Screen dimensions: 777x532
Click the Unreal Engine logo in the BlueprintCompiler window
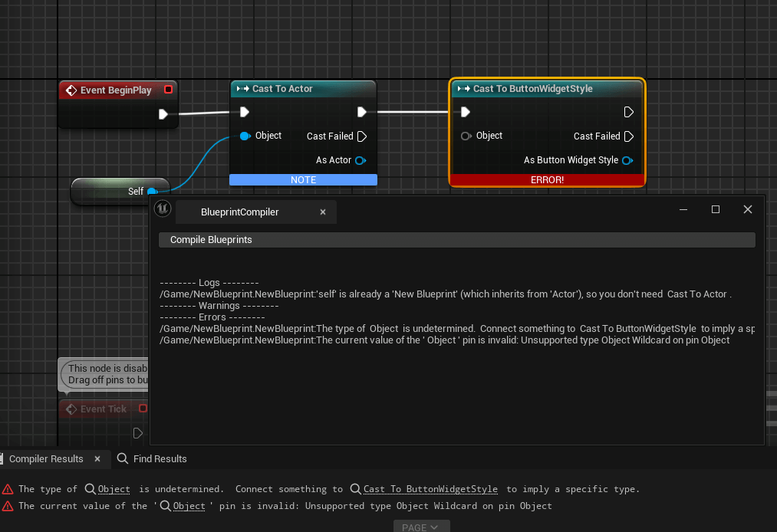click(x=163, y=209)
